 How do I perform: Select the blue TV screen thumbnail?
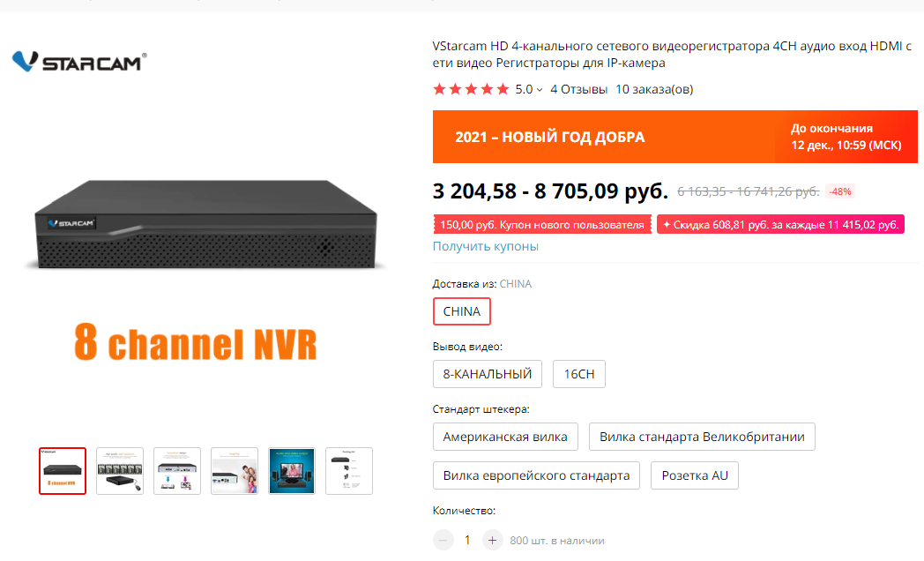coord(292,471)
